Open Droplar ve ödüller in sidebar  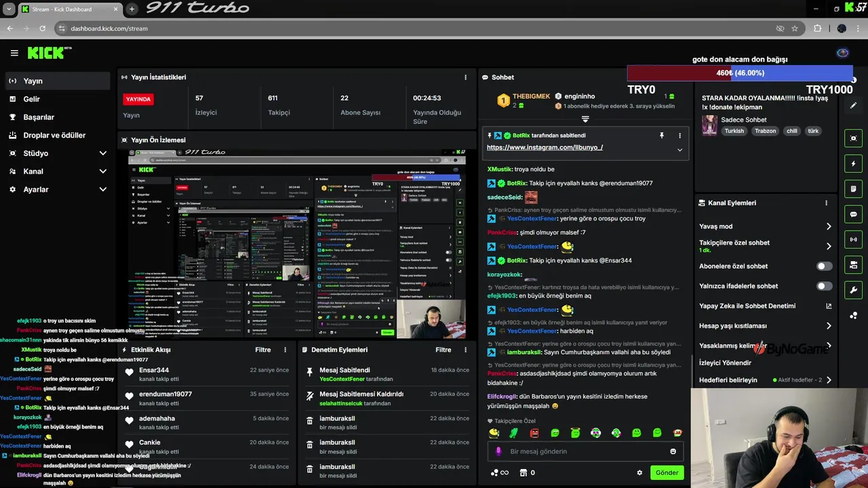(57, 136)
